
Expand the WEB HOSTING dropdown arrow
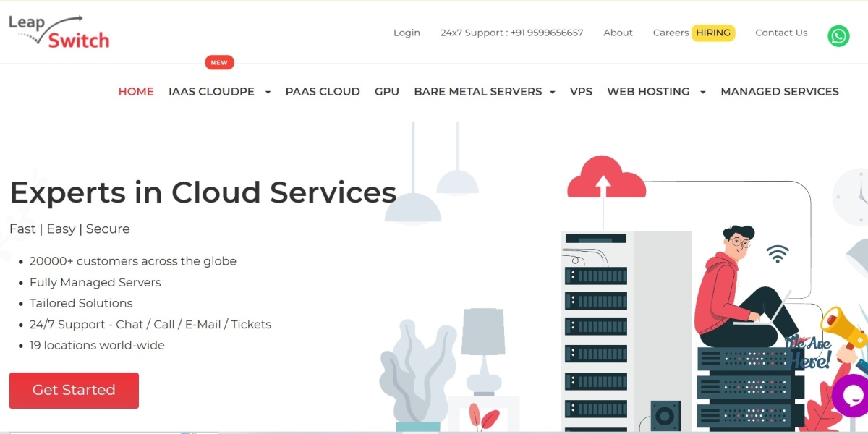tap(702, 93)
